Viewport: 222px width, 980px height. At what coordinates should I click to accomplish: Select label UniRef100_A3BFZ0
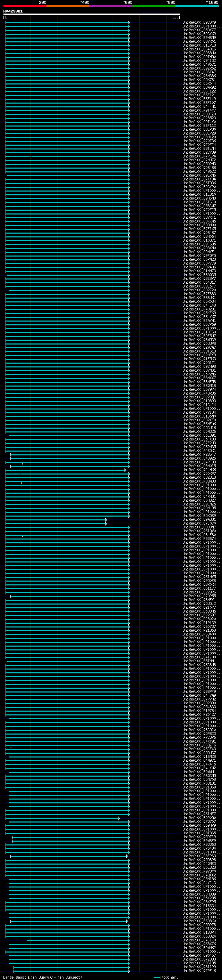199,114
